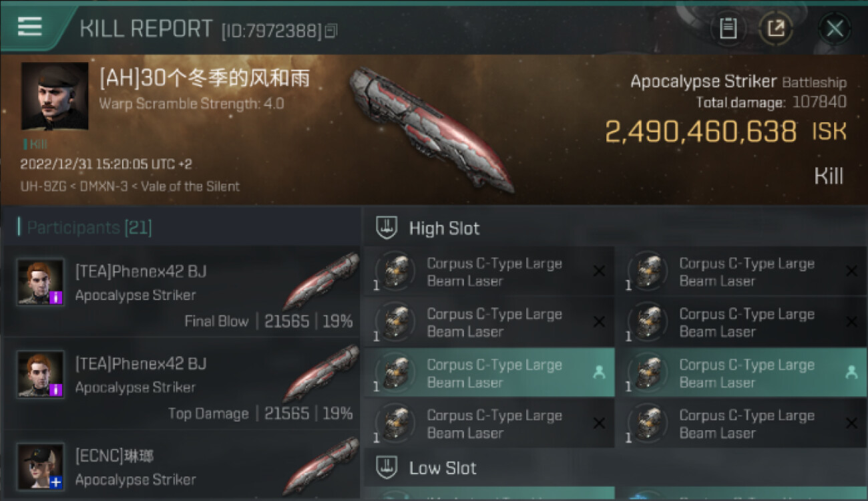Select the Top Damage participant row
868x501 pixels.
click(x=182, y=384)
